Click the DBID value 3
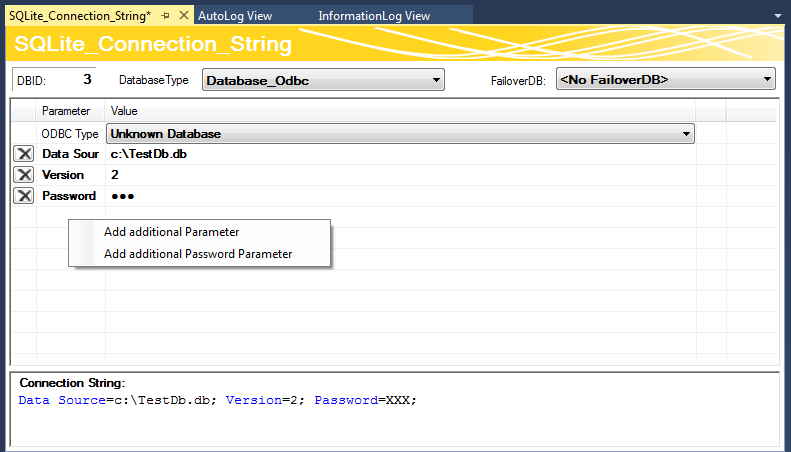The width and height of the screenshot is (791, 452). tap(87, 79)
